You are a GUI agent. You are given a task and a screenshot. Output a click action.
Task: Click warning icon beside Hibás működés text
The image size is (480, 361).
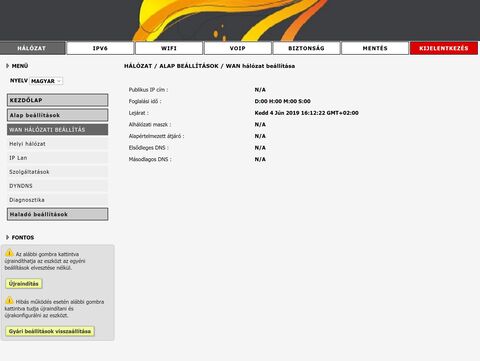coord(9,301)
